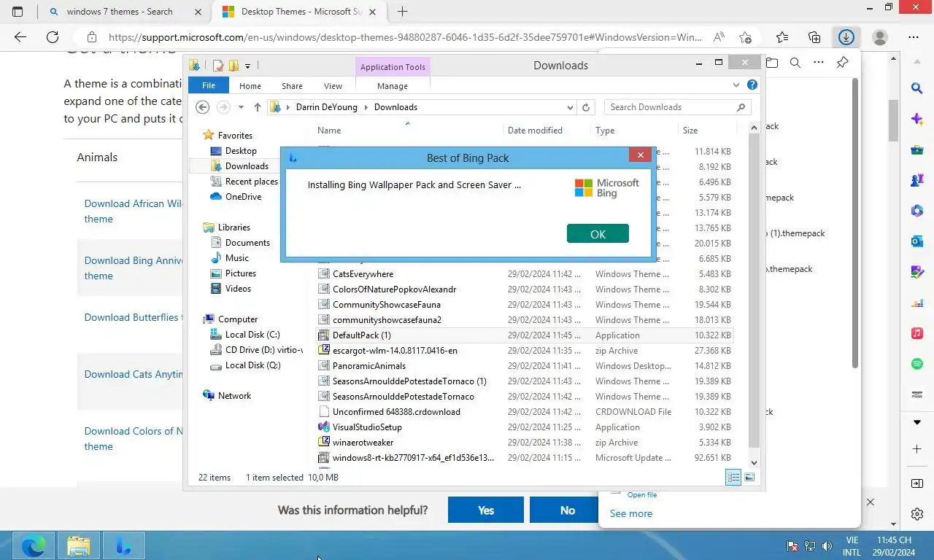Image resolution: width=934 pixels, height=560 pixels.
Task: Open Recent places in Favorites
Action: 251,182
